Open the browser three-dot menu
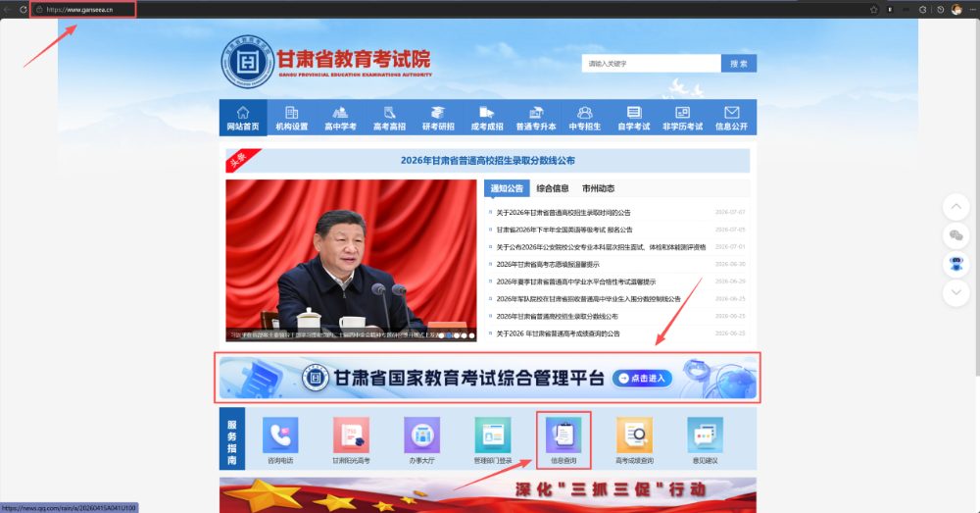This screenshot has height=513, width=980. pyautogui.click(x=972, y=10)
